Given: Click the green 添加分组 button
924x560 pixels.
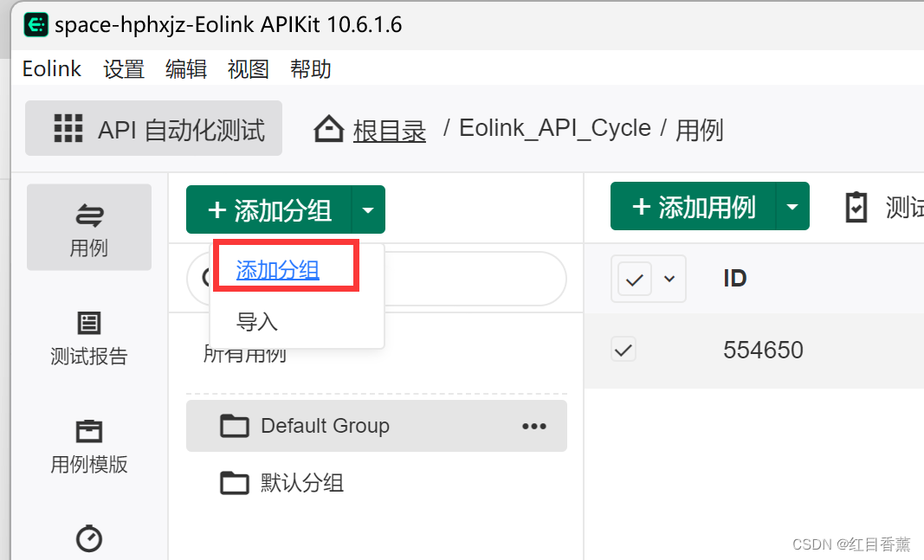Looking at the screenshot, I should (269, 209).
